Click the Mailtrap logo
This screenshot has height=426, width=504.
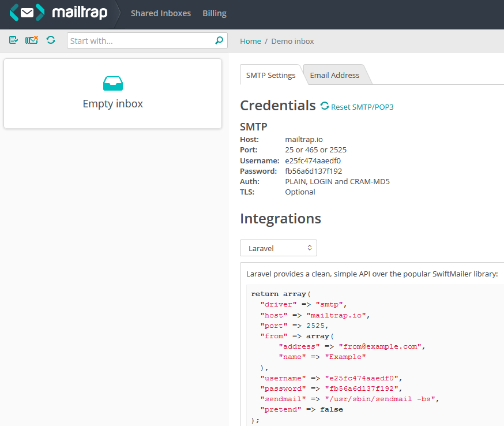pos(59,13)
